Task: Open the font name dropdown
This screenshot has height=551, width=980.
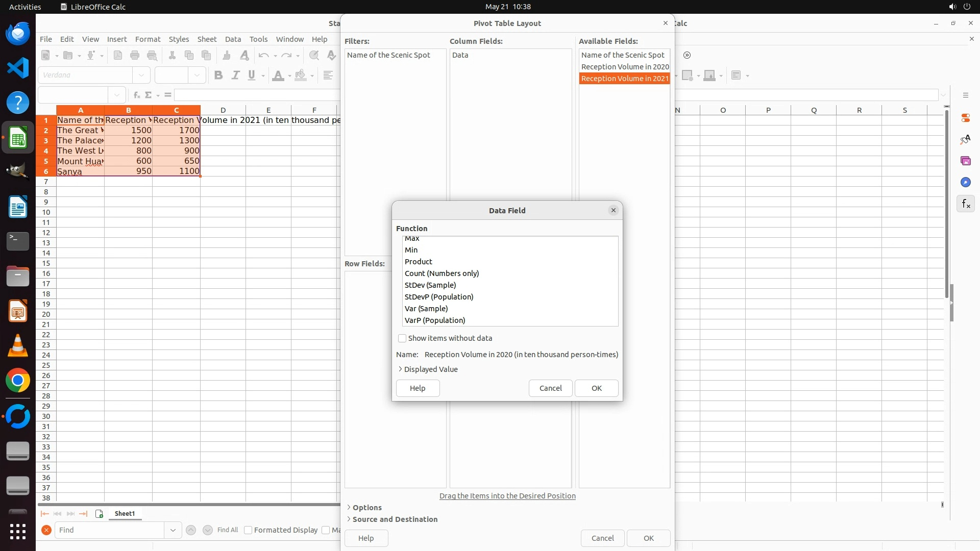Action: 141,76
